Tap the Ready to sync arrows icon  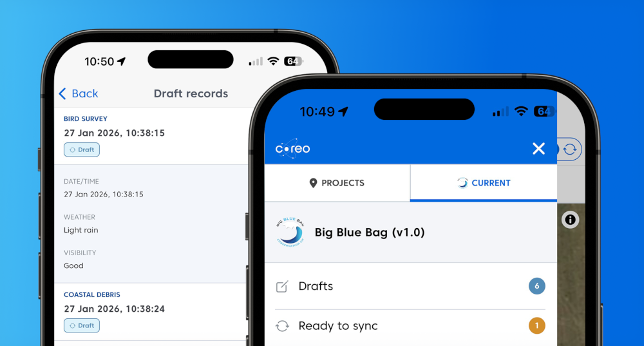(282, 326)
